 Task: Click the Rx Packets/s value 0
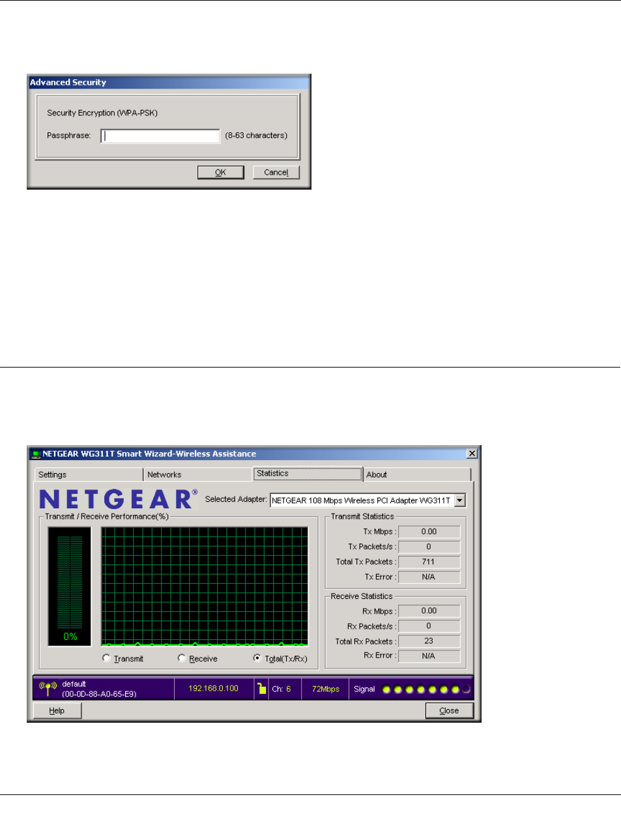(x=429, y=626)
